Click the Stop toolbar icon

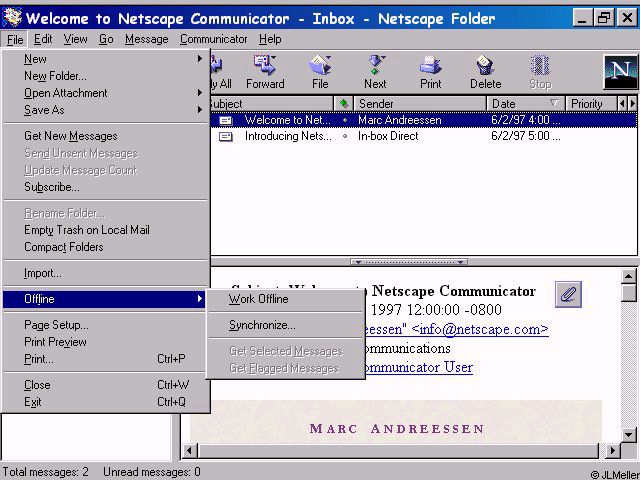(x=540, y=72)
